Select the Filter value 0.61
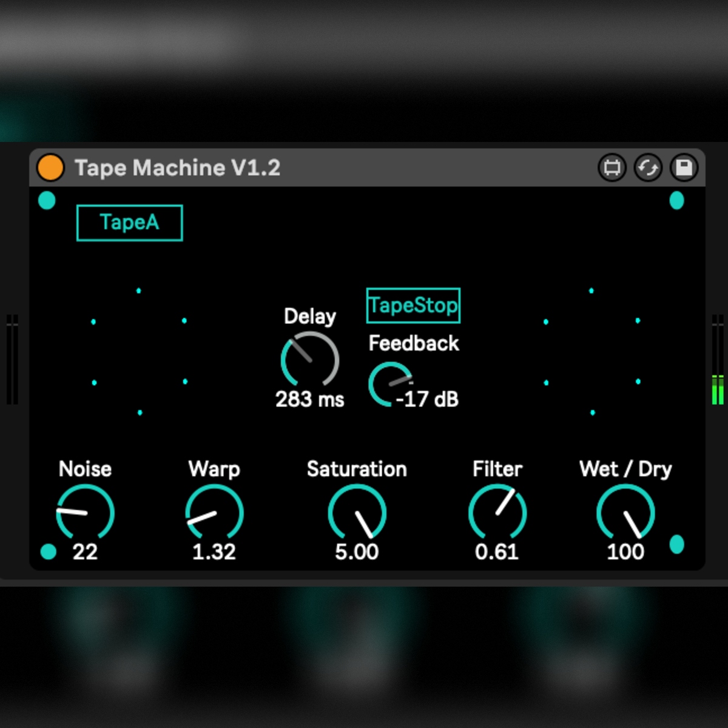Screen dimensions: 728x728 tap(497, 552)
